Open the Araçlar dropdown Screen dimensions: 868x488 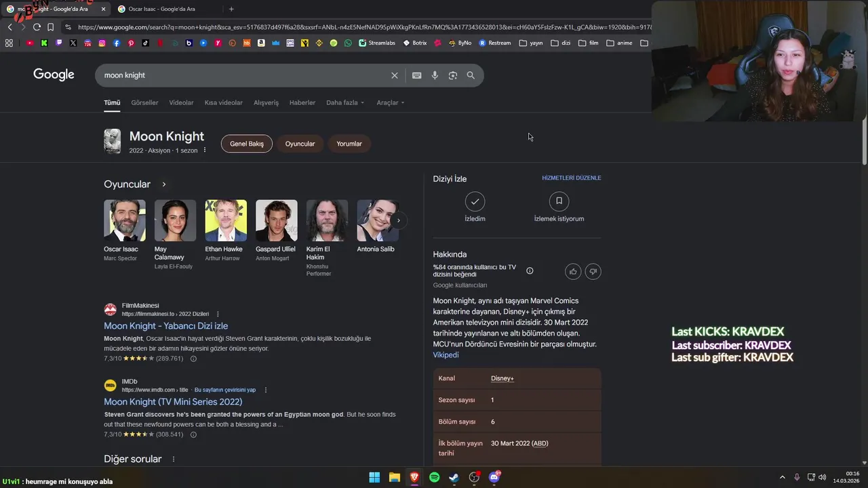[x=391, y=102]
